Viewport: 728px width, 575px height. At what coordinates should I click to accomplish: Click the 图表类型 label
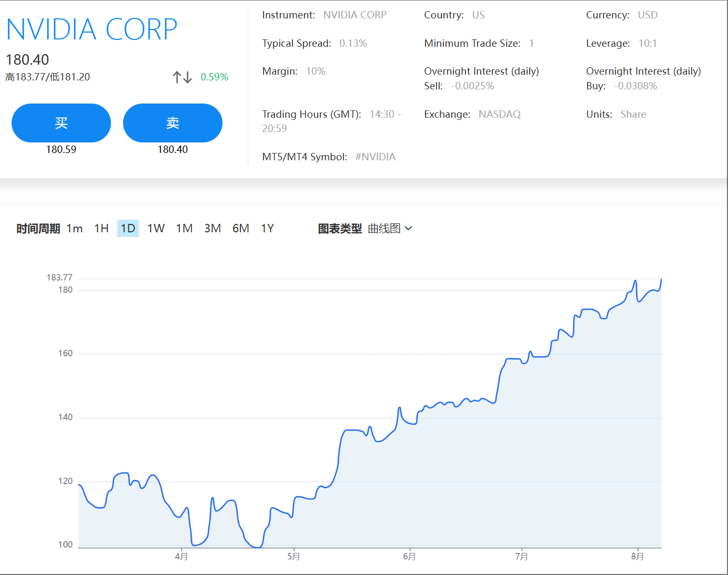click(340, 229)
